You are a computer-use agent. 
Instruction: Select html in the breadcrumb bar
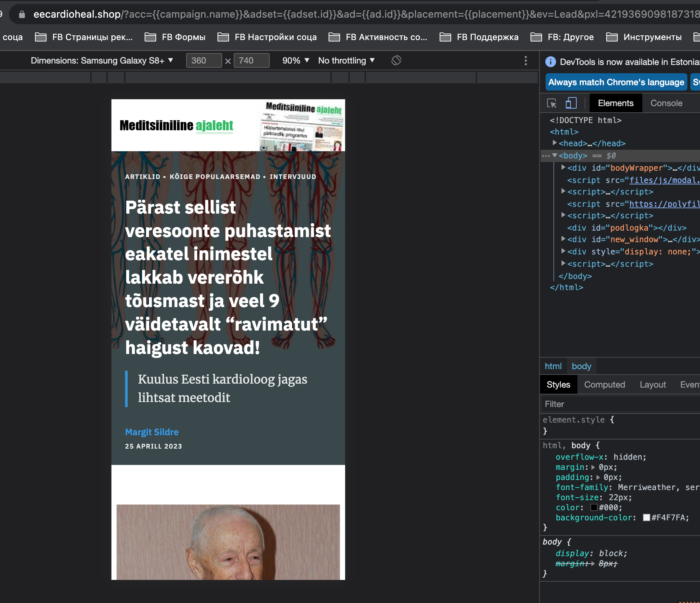(553, 366)
